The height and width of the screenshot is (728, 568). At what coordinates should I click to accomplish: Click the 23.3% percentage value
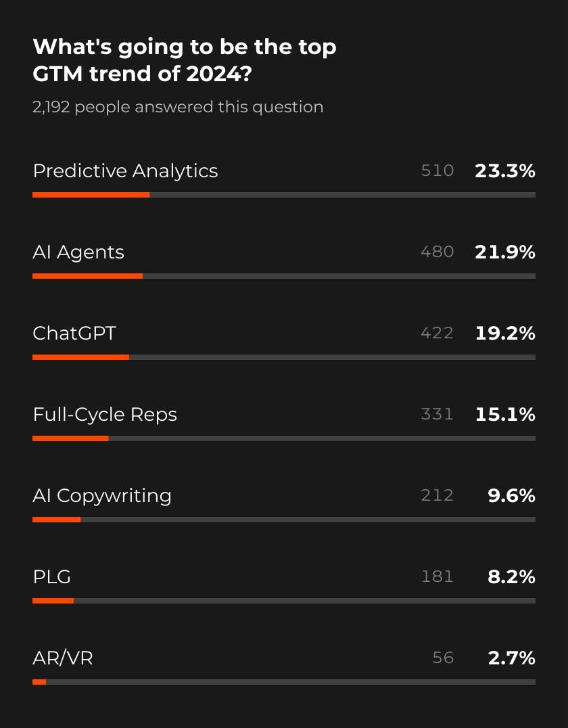point(504,170)
